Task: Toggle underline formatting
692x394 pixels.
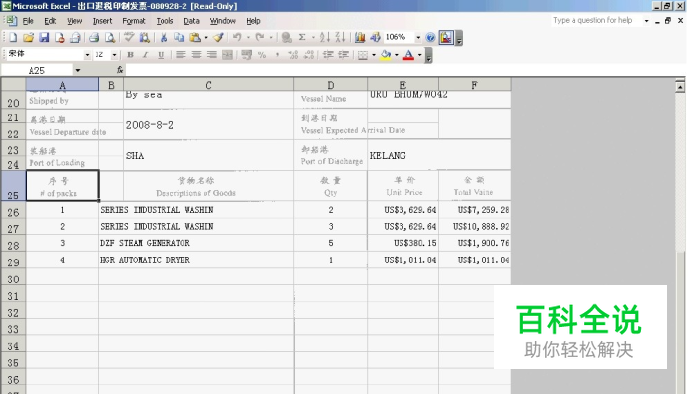Action: (x=161, y=55)
